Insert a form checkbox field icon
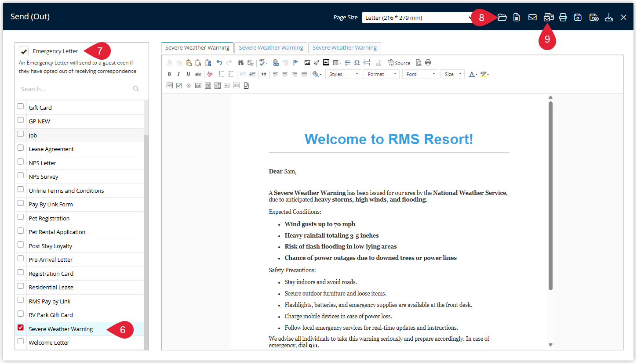Viewport: 637px width, 364px height. coord(178,86)
